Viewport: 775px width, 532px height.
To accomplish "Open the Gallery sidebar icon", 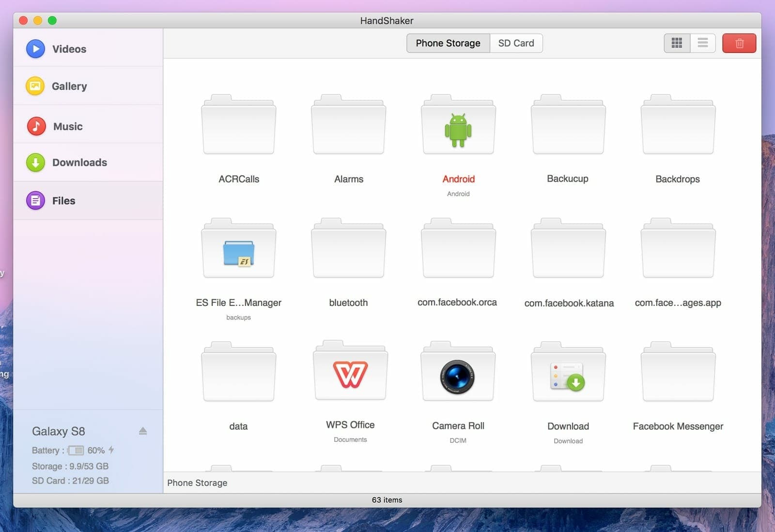I will point(35,86).
